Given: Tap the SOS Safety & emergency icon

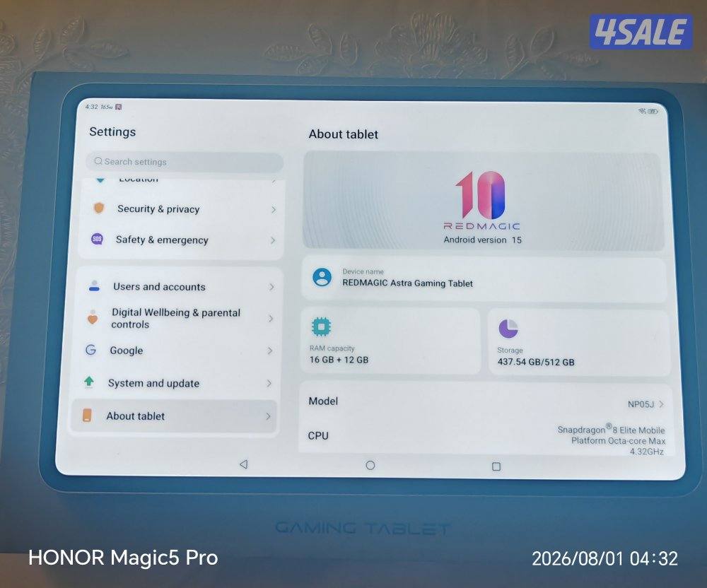Looking at the screenshot, I should [97, 239].
